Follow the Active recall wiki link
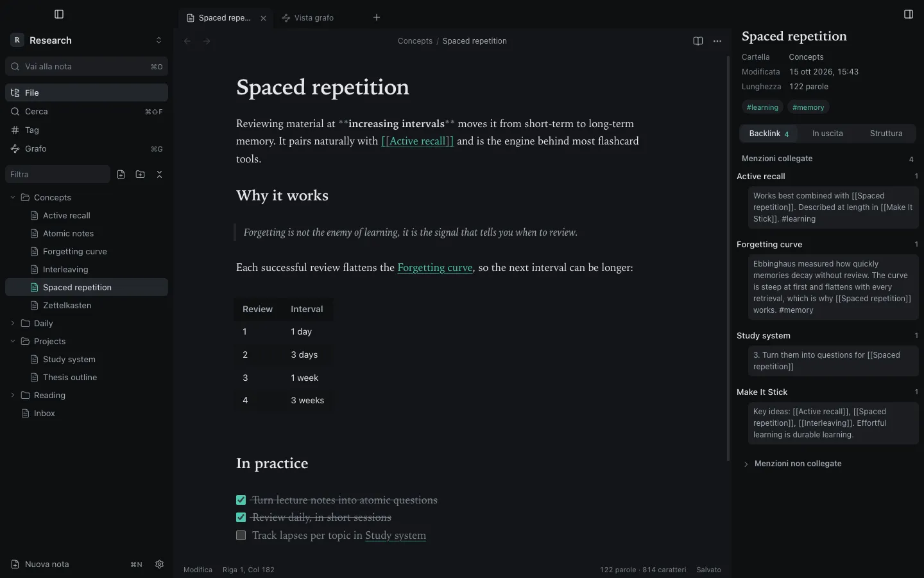Screen dimensions: 924x578 point(417,141)
